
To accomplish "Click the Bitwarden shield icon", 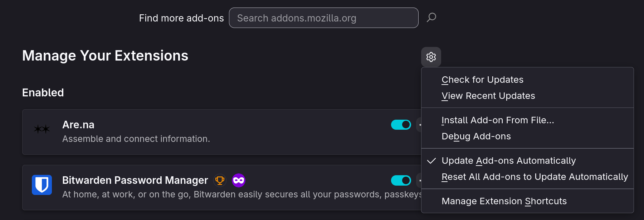I will pyautogui.click(x=42, y=185).
